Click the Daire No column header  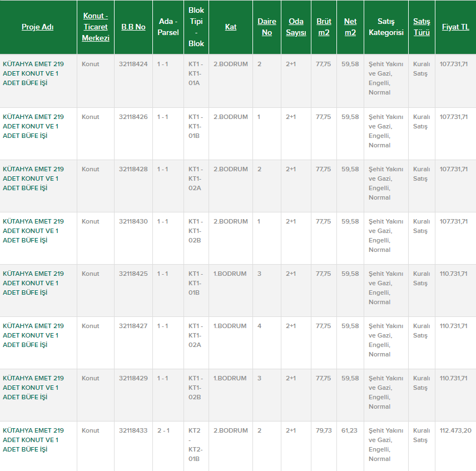pos(267,27)
